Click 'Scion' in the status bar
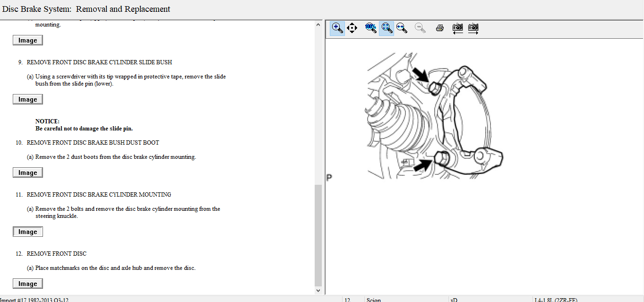 point(374,300)
